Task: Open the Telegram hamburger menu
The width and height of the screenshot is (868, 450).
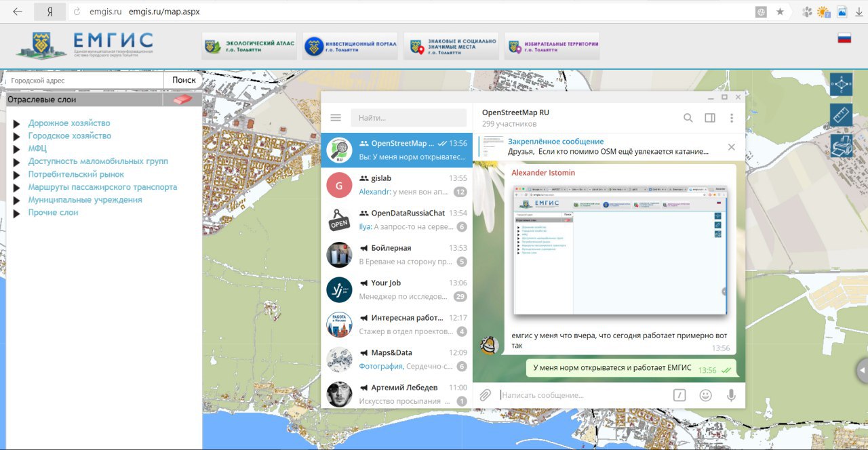Action: pos(336,118)
